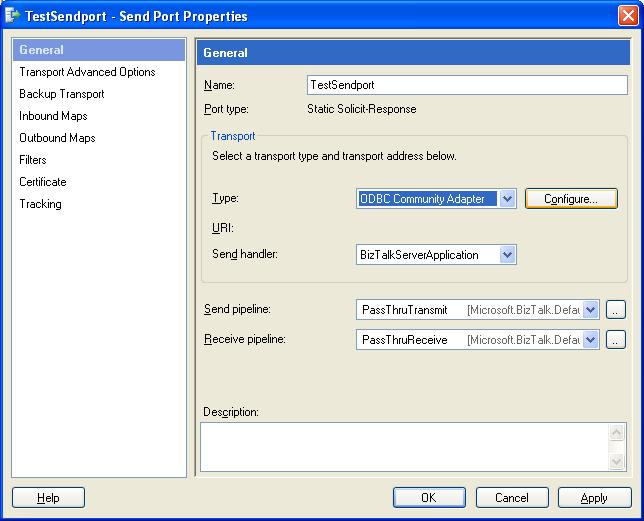Screen dimensions: 644x521
Task: Open the Certificate page
Action: pyautogui.click(x=43, y=182)
